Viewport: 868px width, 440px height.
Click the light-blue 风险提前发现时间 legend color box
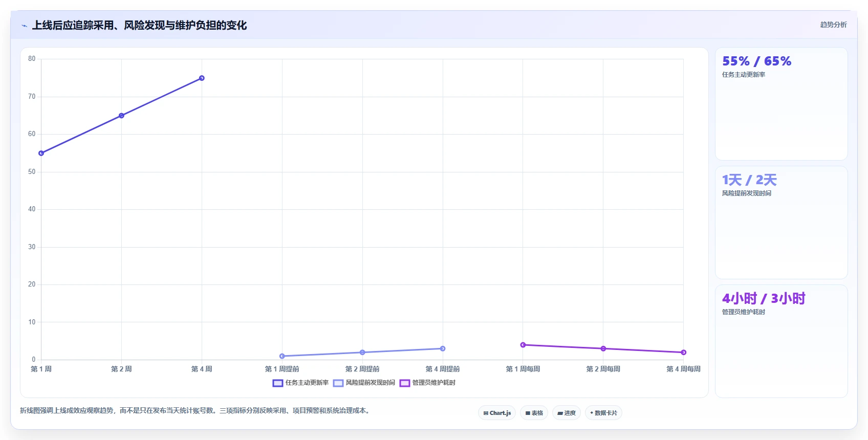pyautogui.click(x=338, y=383)
